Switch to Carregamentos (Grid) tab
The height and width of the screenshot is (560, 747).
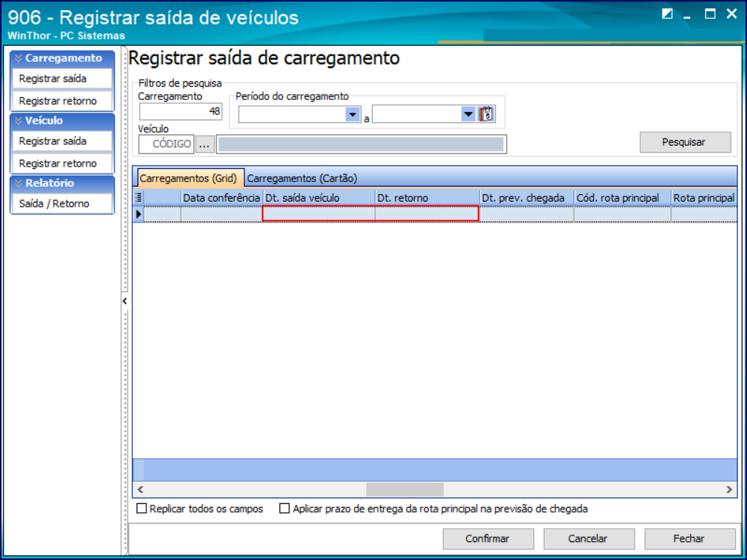point(189,178)
